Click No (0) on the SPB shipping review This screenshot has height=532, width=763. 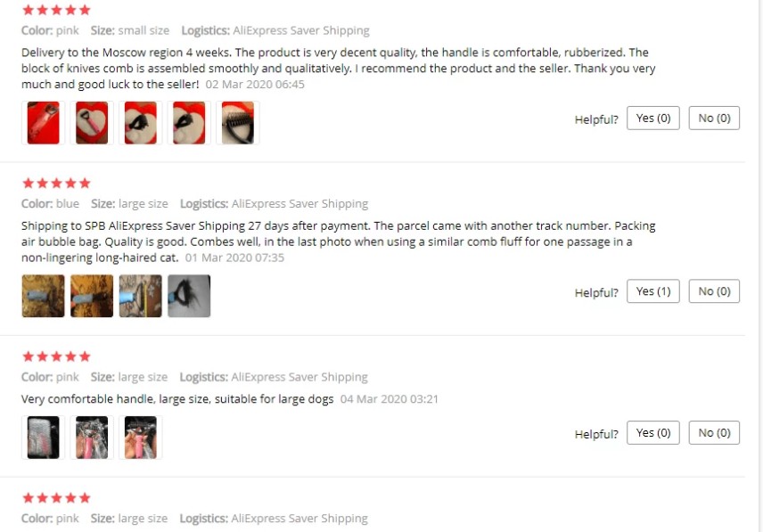click(x=714, y=291)
